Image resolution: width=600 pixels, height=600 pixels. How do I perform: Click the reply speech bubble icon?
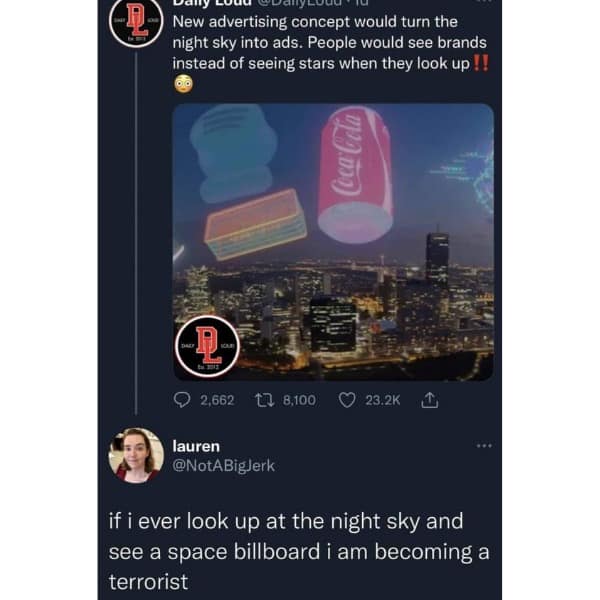[x=182, y=400]
